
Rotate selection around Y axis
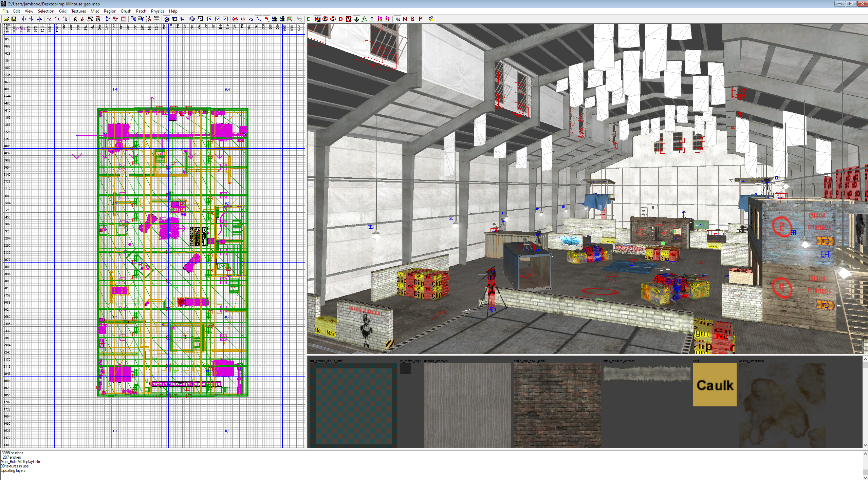pos(57,19)
